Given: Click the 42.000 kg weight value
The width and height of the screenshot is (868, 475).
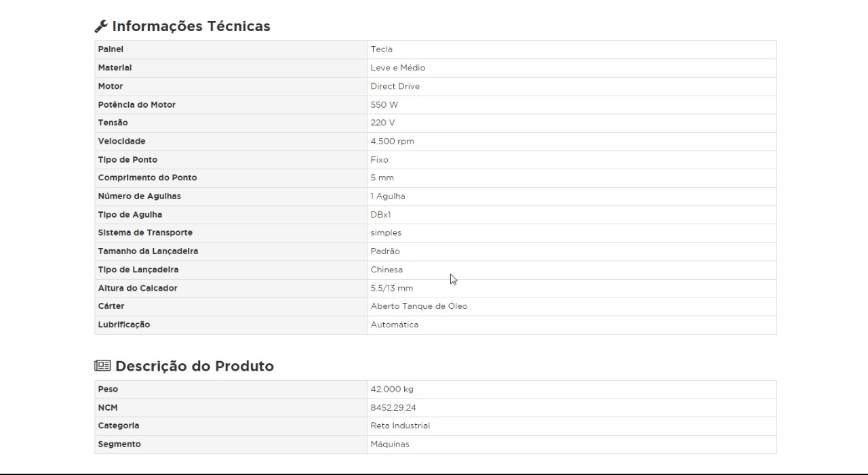Looking at the screenshot, I should pyautogui.click(x=391, y=390).
